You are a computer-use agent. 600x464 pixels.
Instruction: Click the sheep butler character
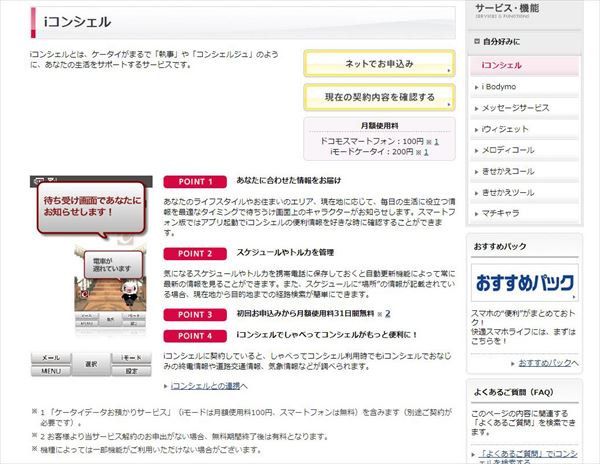[x=129, y=293]
